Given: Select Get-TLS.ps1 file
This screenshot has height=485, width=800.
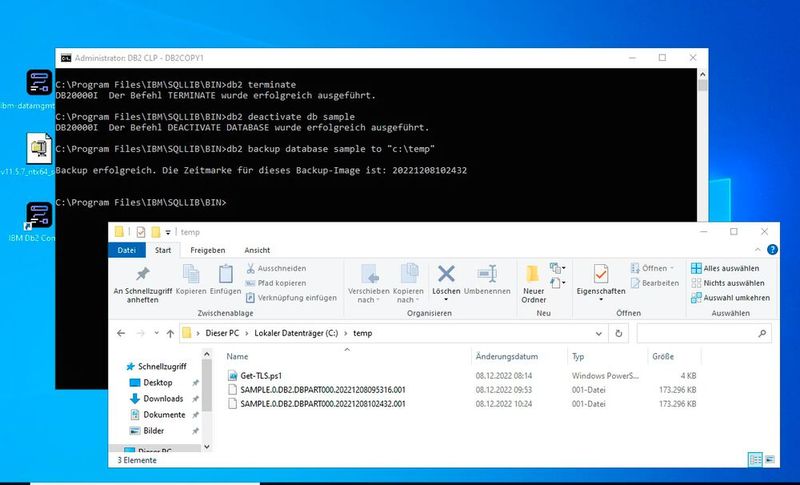Looking at the screenshot, I should pyautogui.click(x=260, y=376).
